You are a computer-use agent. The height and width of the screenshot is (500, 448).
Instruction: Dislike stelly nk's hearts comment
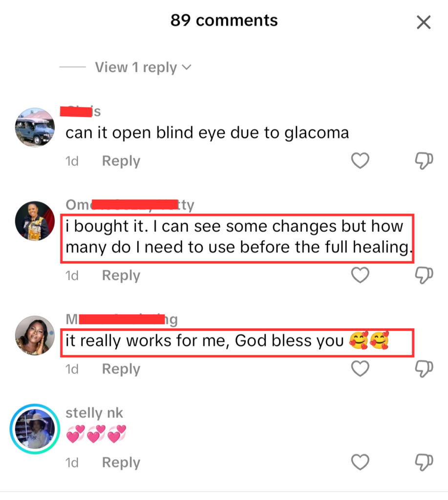pyautogui.click(x=424, y=462)
